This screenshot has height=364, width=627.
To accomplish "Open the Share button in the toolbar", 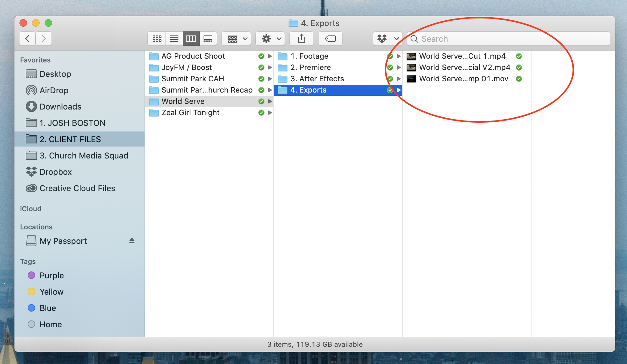I will coord(301,38).
